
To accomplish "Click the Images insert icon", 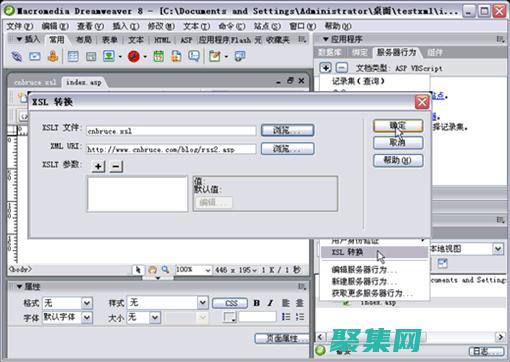I will pos(109,56).
